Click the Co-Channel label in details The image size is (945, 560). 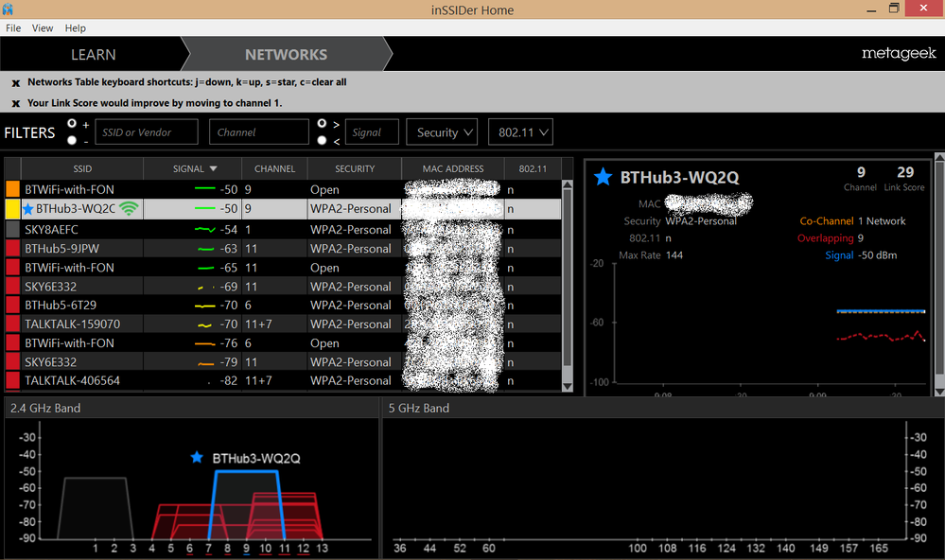(x=826, y=221)
